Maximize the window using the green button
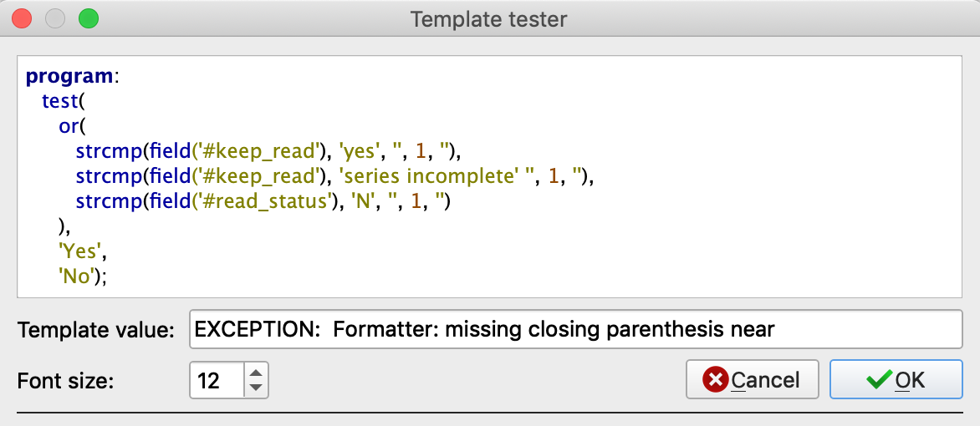This screenshot has width=980, height=426. pyautogui.click(x=87, y=18)
